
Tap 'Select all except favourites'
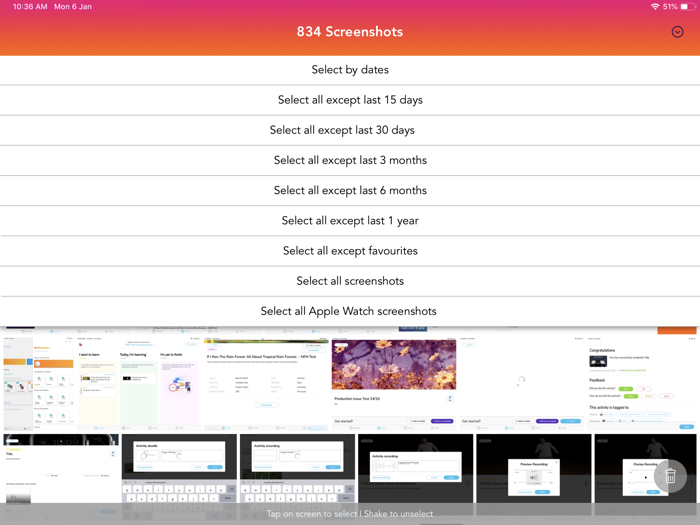[x=350, y=251]
